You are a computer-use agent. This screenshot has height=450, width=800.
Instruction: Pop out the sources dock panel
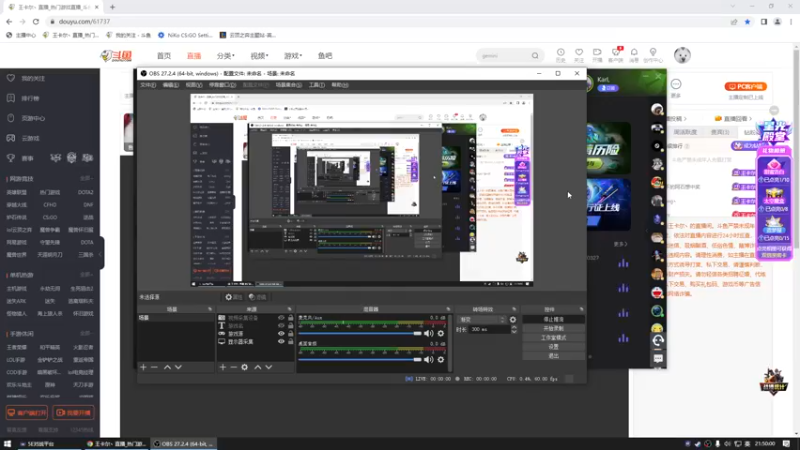coord(289,309)
